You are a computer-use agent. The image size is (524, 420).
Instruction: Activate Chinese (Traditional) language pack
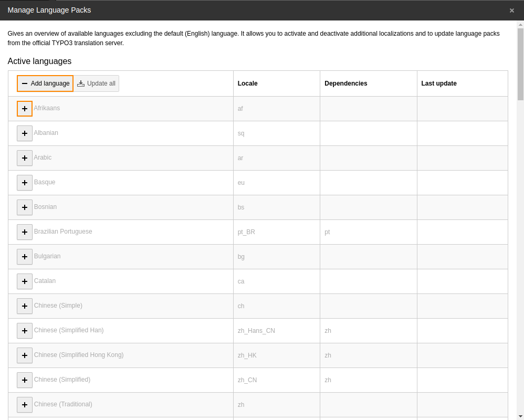pos(25,405)
